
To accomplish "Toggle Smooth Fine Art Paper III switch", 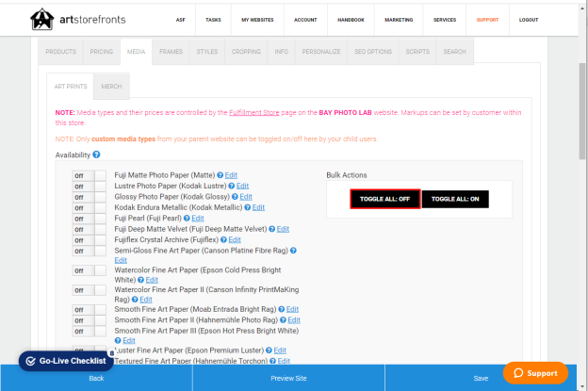I will click(89, 332).
